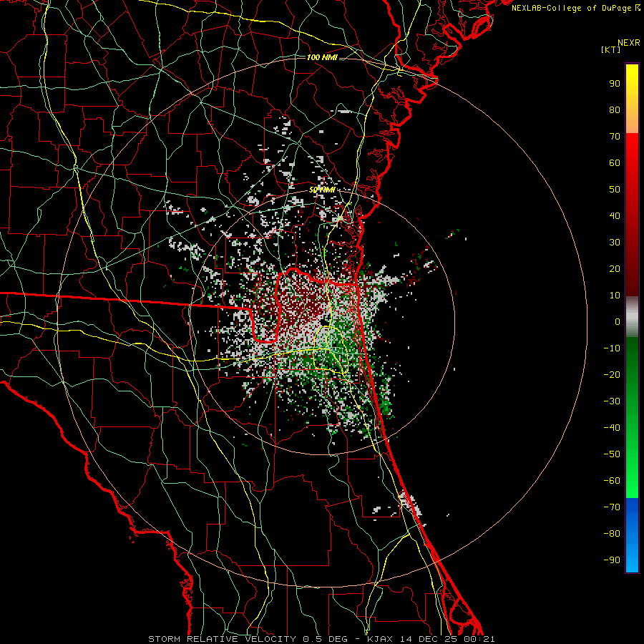Click the NEXLAB-College of DuPage watermark text

point(575,8)
